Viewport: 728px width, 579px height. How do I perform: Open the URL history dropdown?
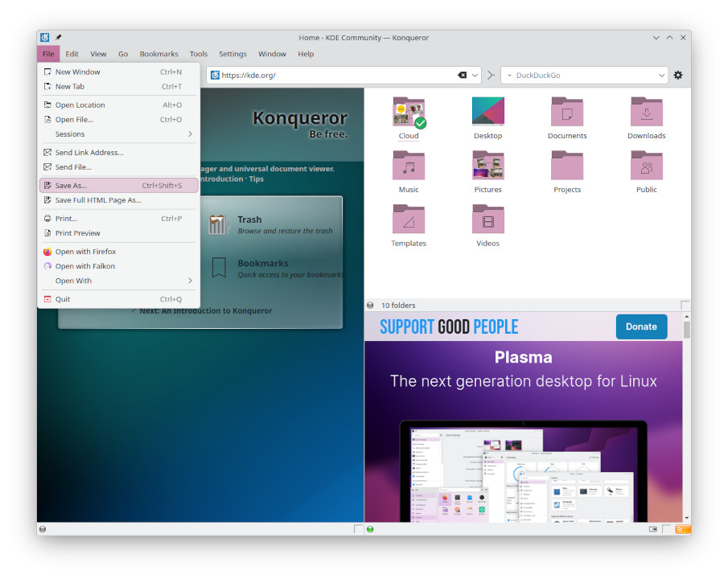pos(475,75)
